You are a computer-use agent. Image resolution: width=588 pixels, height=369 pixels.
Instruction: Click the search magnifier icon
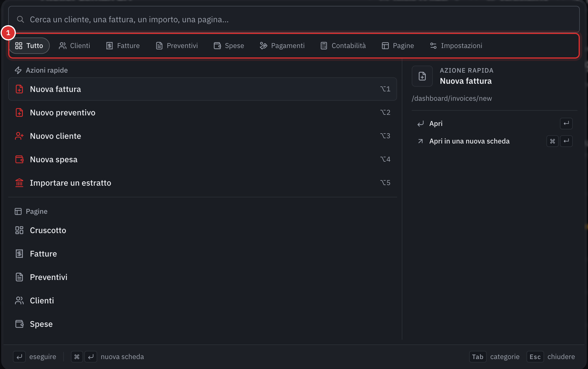pos(20,19)
